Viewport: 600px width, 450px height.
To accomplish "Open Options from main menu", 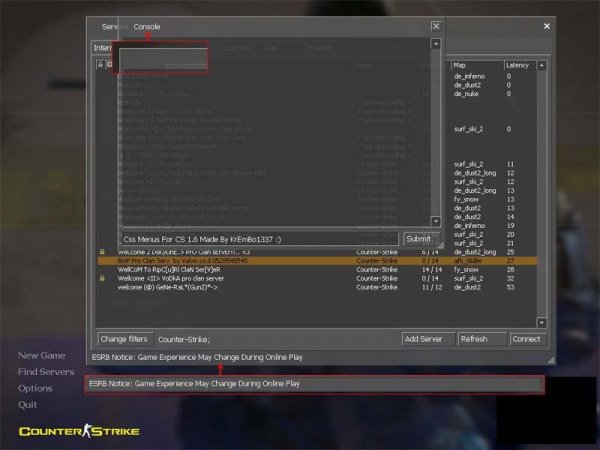I will click(x=35, y=388).
